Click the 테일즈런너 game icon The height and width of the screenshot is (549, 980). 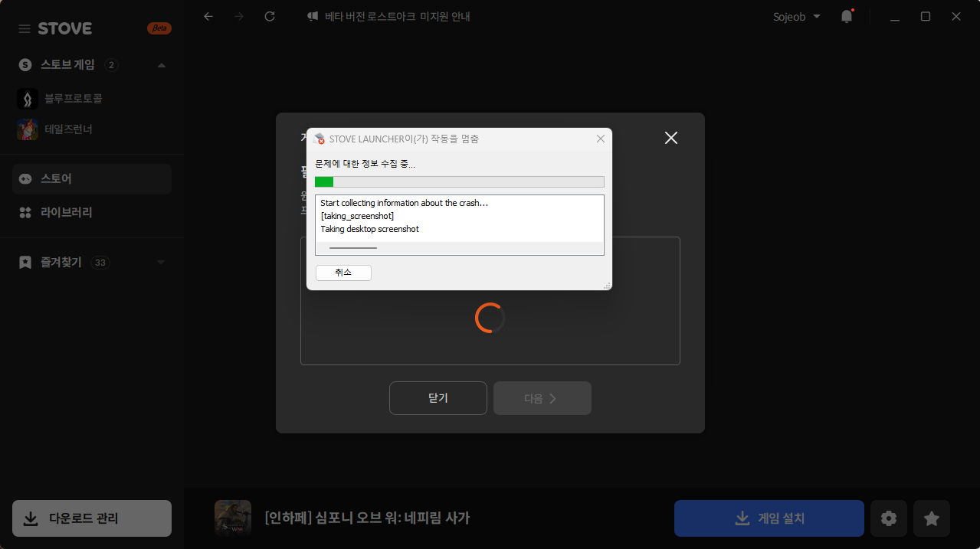[28, 129]
